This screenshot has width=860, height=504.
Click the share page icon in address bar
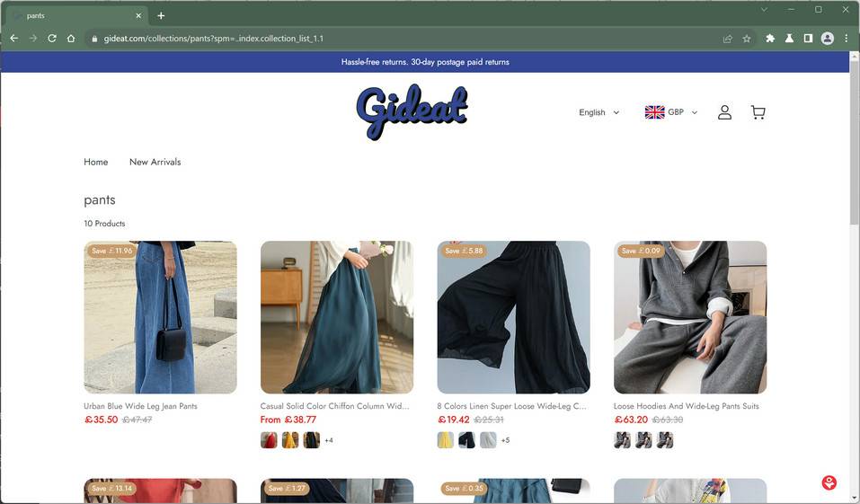[x=728, y=39]
